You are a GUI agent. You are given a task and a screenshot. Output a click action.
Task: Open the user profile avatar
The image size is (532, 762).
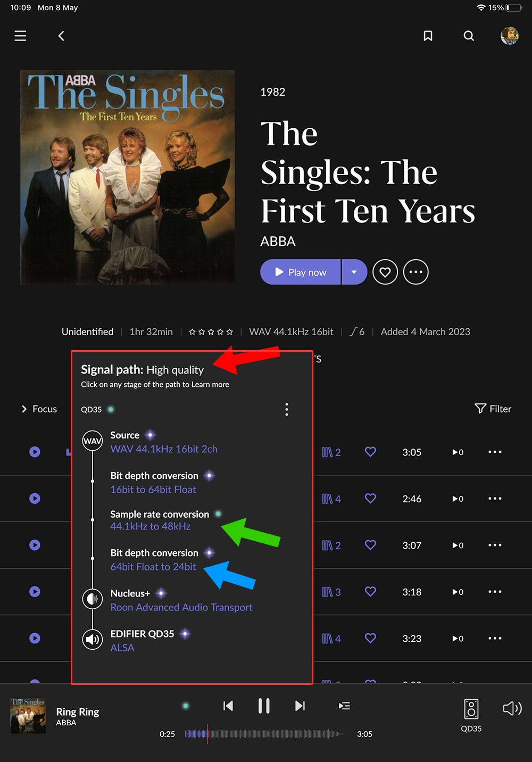509,36
